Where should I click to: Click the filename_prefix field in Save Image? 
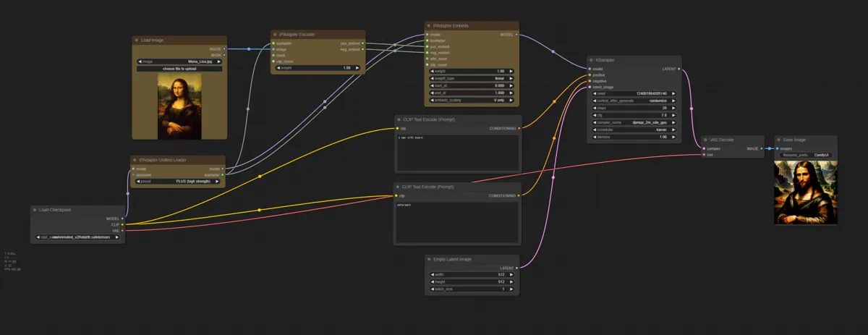pyautogui.click(x=805, y=155)
